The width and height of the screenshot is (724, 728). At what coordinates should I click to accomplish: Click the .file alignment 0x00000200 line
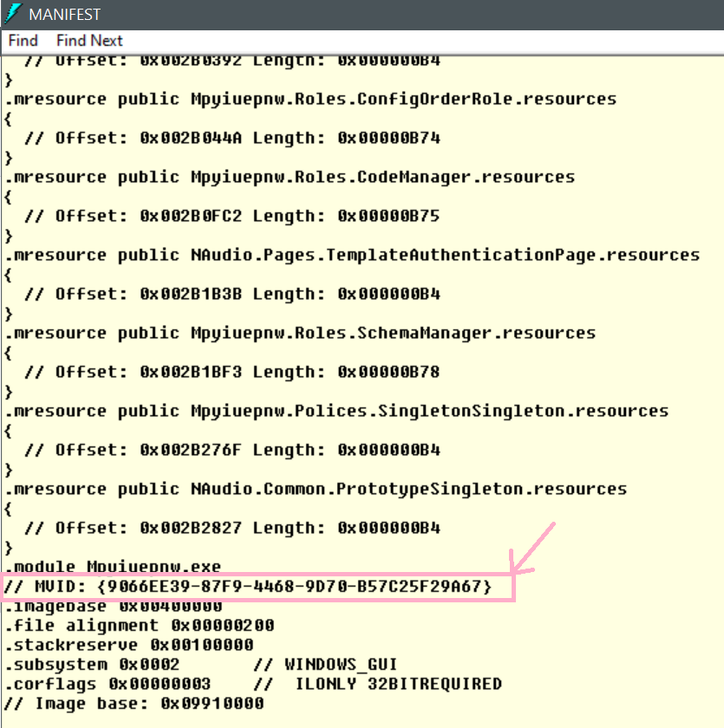[x=140, y=626]
